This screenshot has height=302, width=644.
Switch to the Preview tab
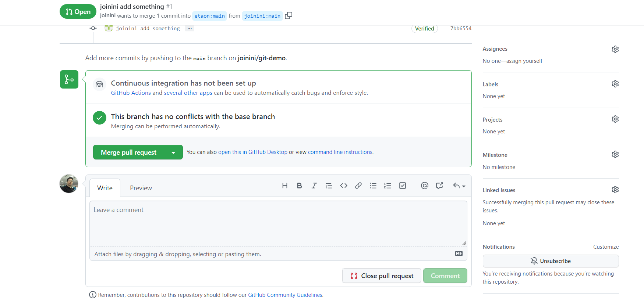click(x=141, y=188)
